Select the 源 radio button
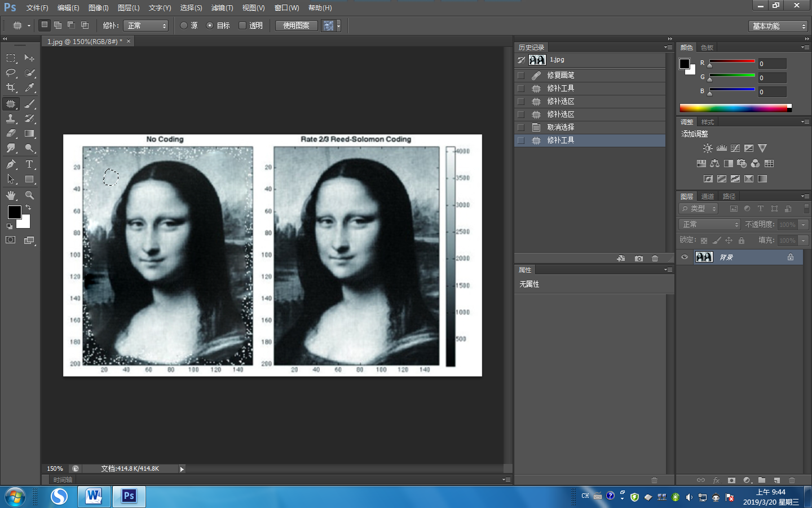The height and width of the screenshot is (508, 812). coord(184,25)
